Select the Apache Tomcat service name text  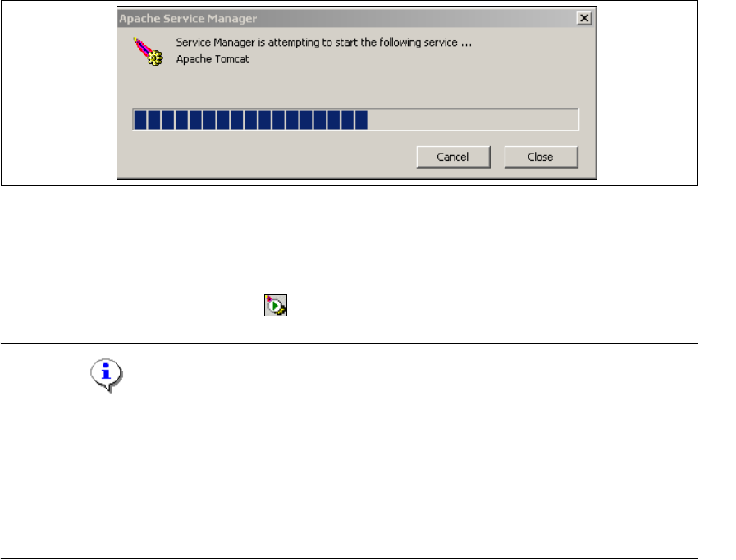tap(213, 59)
